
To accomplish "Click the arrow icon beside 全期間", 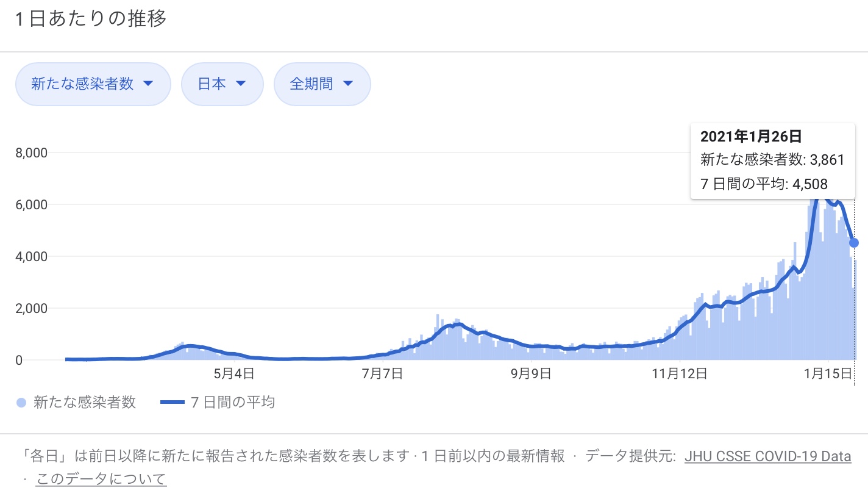I will coord(348,84).
